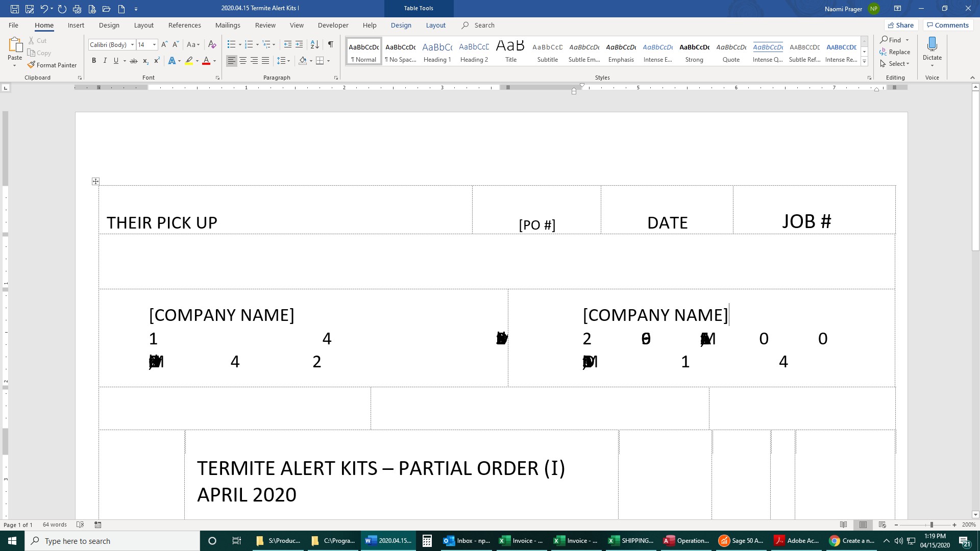This screenshot has width=980, height=551.
Task: Apply text highlight color
Action: click(x=189, y=61)
